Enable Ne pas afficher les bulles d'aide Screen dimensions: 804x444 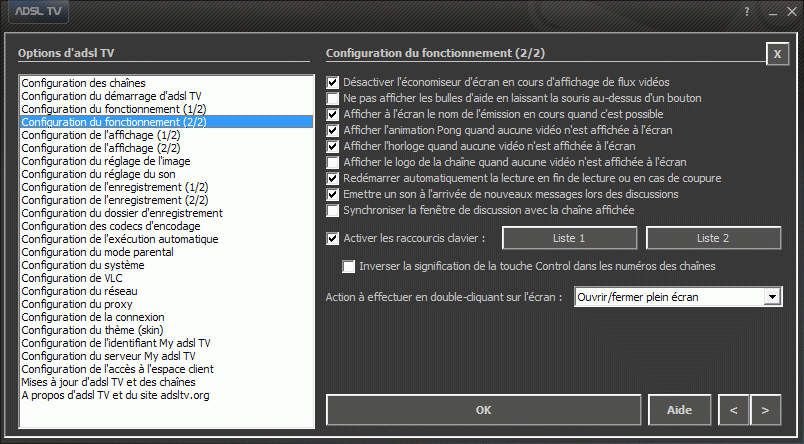click(333, 98)
